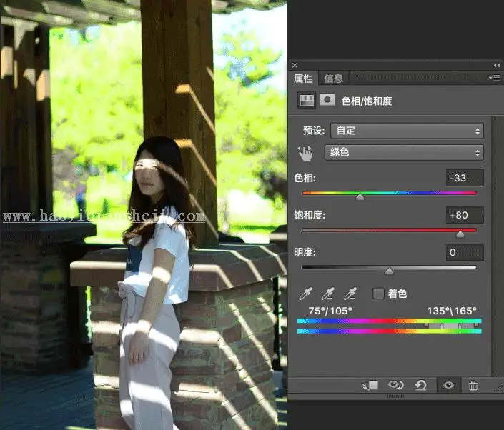
Task: Click the Hue/Saturation adjustment icon
Action: (x=306, y=101)
